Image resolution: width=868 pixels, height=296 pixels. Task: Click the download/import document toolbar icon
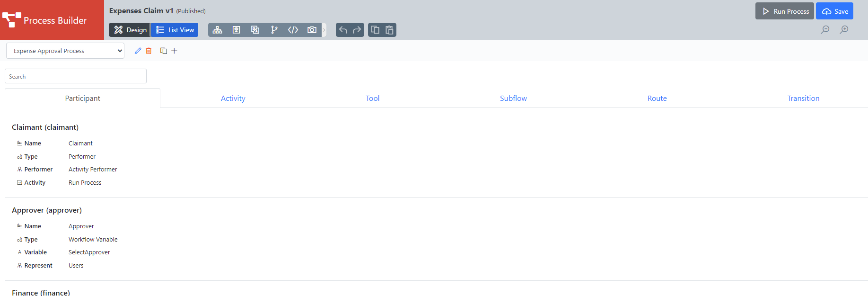(x=237, y=30)
